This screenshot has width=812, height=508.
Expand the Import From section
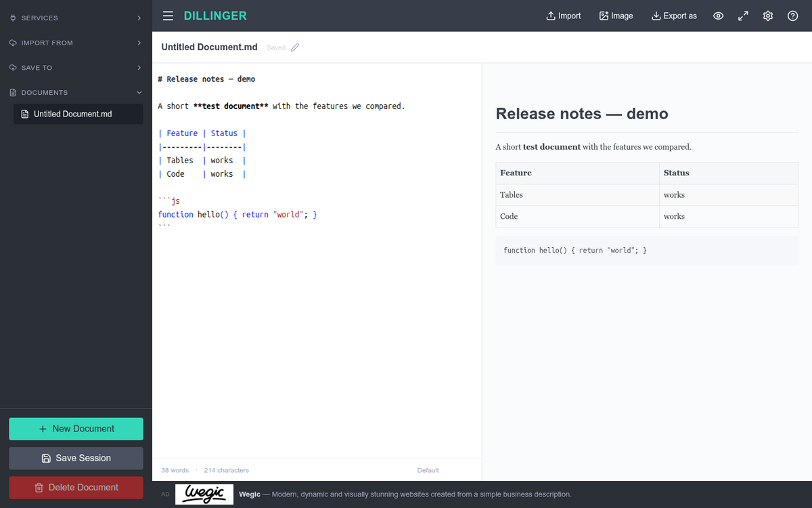[76, 43]
